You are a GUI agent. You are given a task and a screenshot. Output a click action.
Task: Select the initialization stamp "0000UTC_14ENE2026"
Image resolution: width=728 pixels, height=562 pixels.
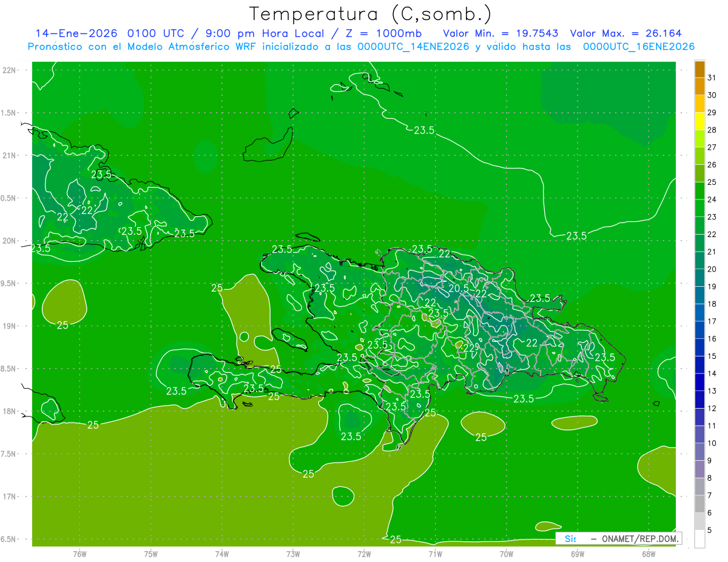[413, 47]
